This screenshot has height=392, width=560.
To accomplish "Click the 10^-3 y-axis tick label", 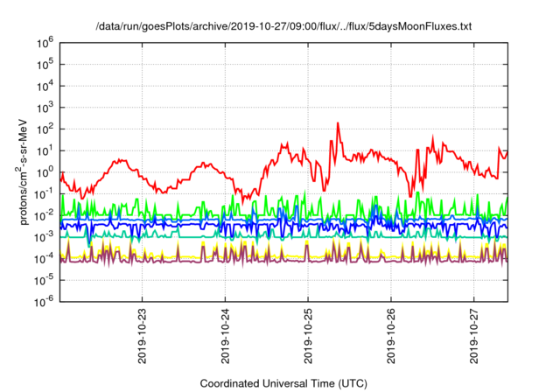I will 44,237.
